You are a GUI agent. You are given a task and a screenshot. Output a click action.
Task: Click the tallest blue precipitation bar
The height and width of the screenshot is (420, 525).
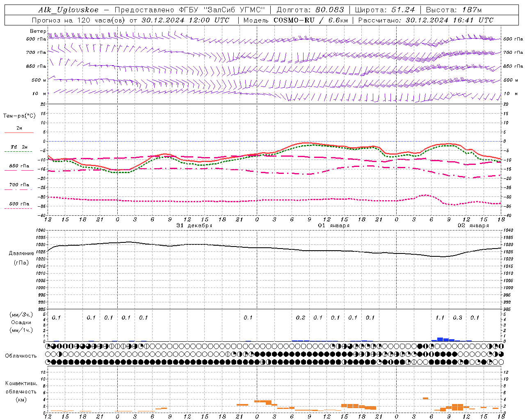[x=440, y=339]
